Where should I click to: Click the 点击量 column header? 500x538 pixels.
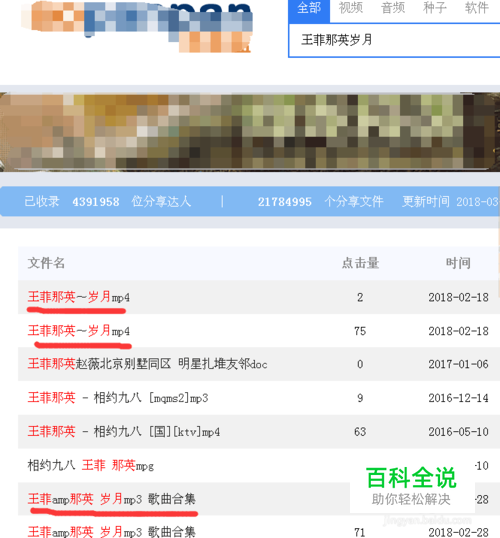tap(360, 263)
